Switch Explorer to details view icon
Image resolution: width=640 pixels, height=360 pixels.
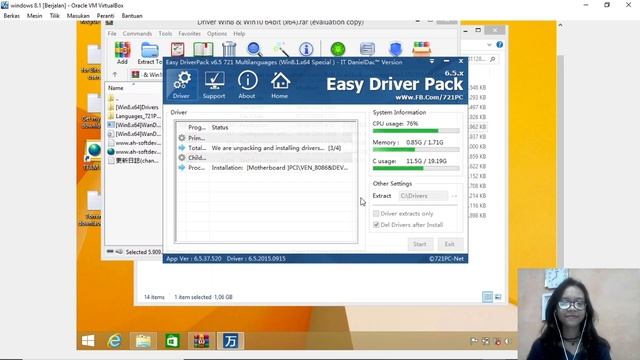487,297
